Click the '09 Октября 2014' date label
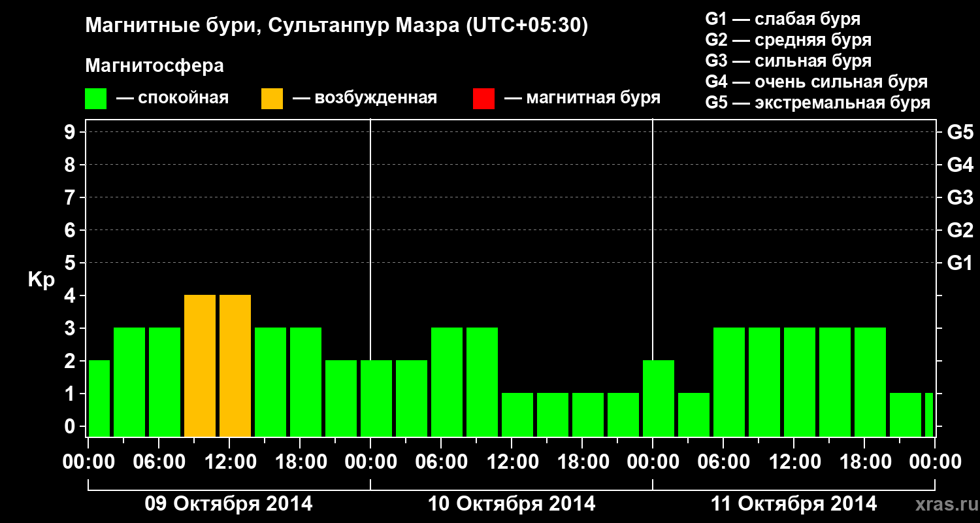980x523 pixels. click(x=229, y=504)
